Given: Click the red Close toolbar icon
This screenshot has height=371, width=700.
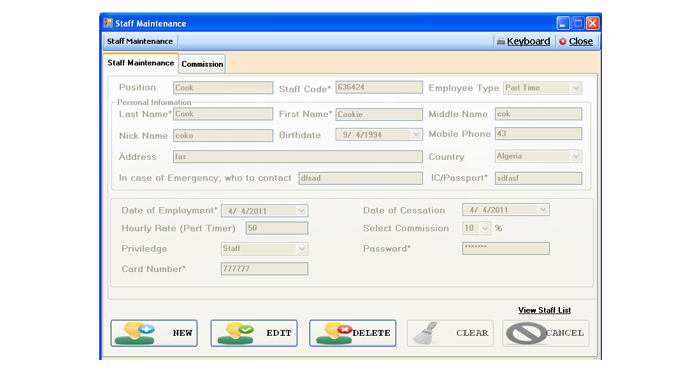Looking at the screenshot, I should pyautogui.click(x=562, y=42).
